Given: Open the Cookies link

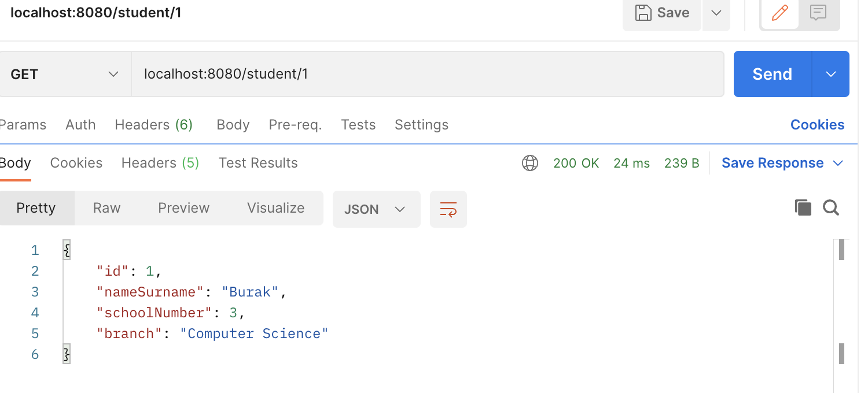Looking at the screenshot, I should (817, 125).
